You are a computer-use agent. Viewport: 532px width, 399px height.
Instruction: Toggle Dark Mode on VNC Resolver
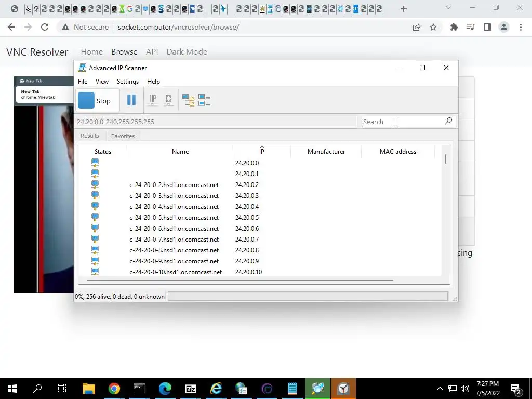click(x=187, y=52)
